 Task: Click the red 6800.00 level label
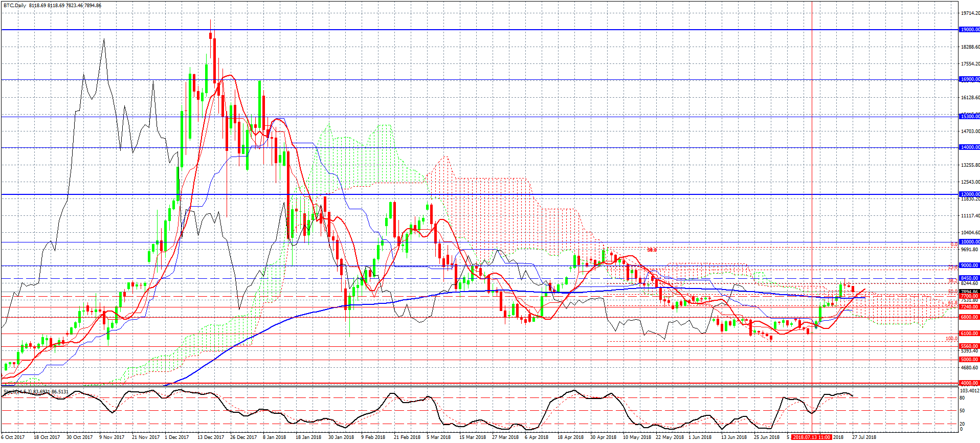969,317
